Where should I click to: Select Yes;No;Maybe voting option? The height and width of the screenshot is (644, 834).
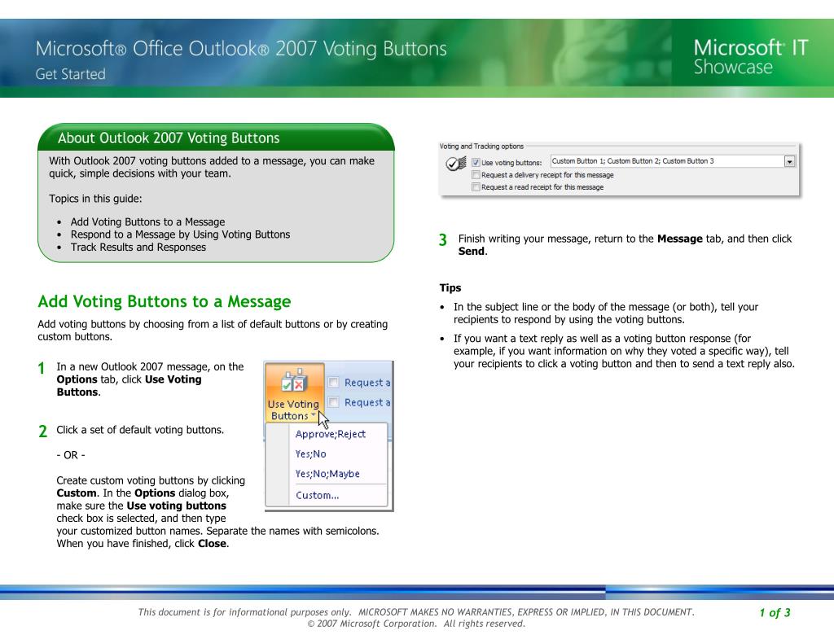click(x=327, y=474)
